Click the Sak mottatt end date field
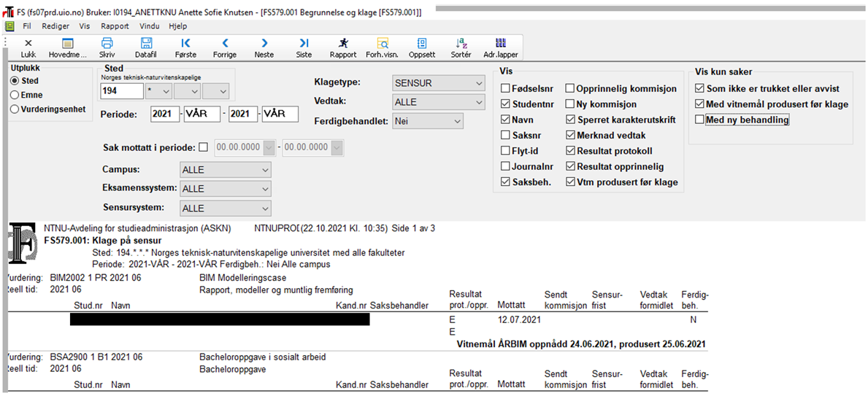868x396 pixels. click(x=313, y=147)
